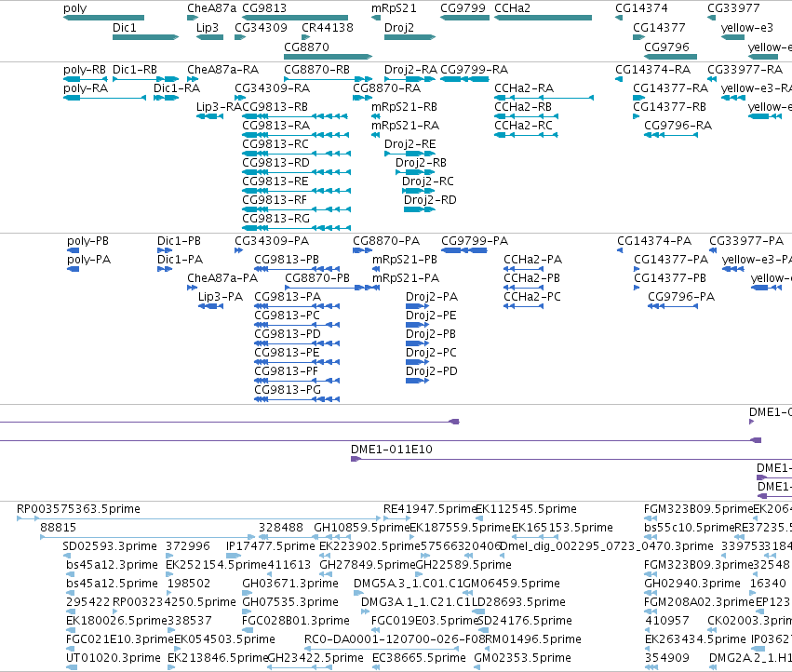792x672 pixels.
Task: Select the CG9799 gene bar
Action: (464, 18)
